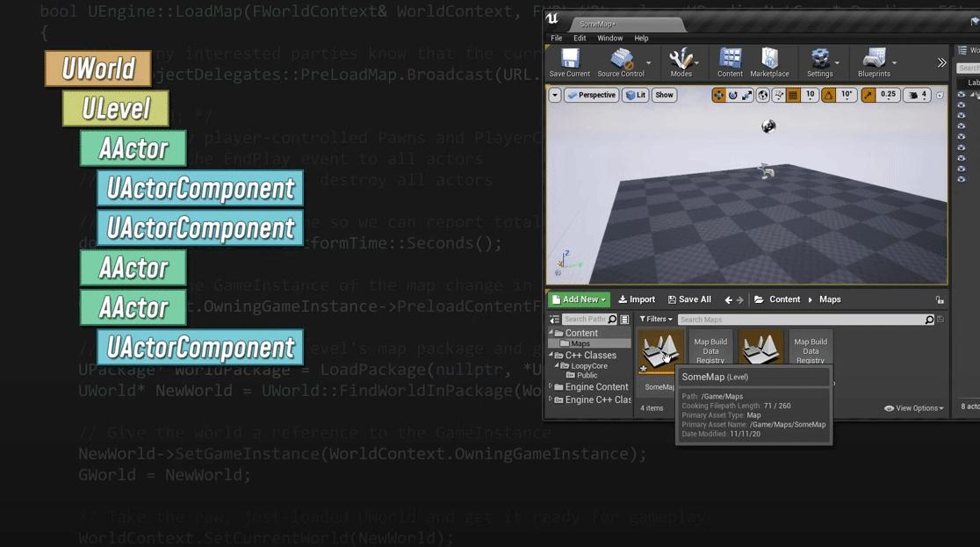980x547 pixels.
Task: Expand the Engine Content tree node
Action: pyautogui.click(x=551, y=386)
